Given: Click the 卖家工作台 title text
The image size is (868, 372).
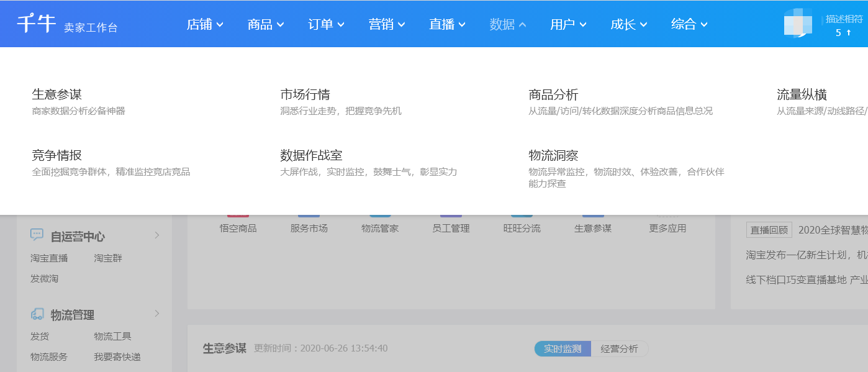Looking at the screenshot, I should [91, 27].
